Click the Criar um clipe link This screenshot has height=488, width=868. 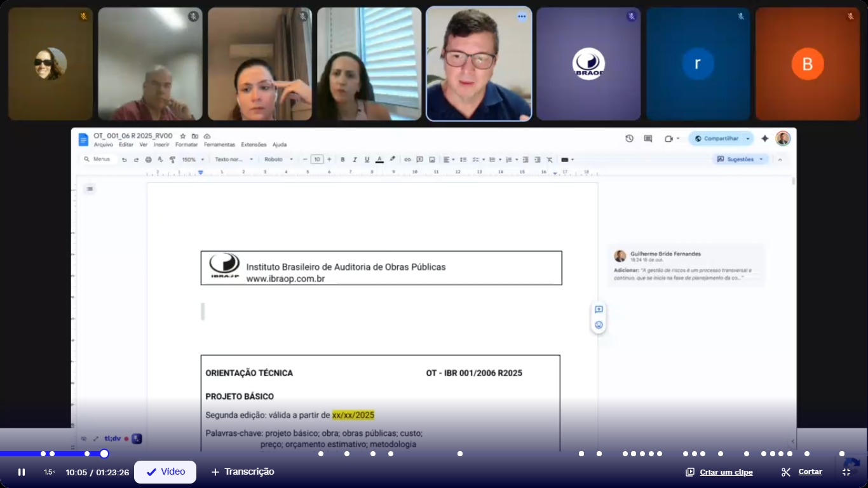point(719,472)
